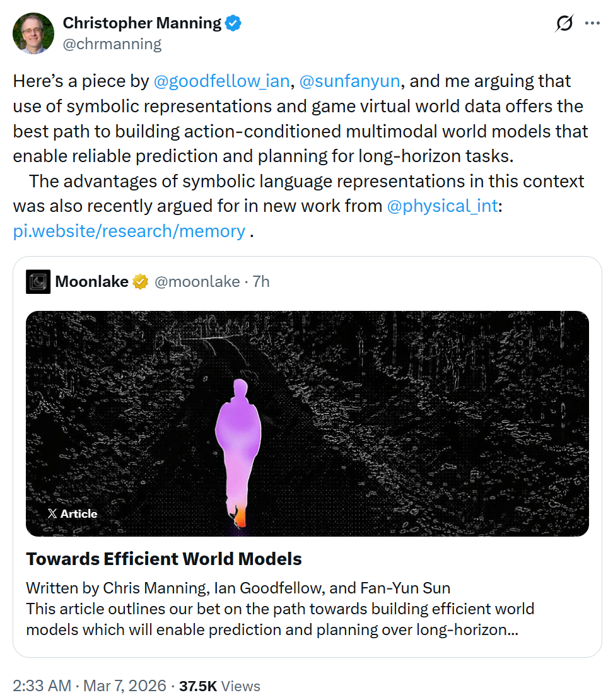Open the tweet's three-dot options menu
The width and height of the screenshot is (613, 700).
click(x=593, y=23)
